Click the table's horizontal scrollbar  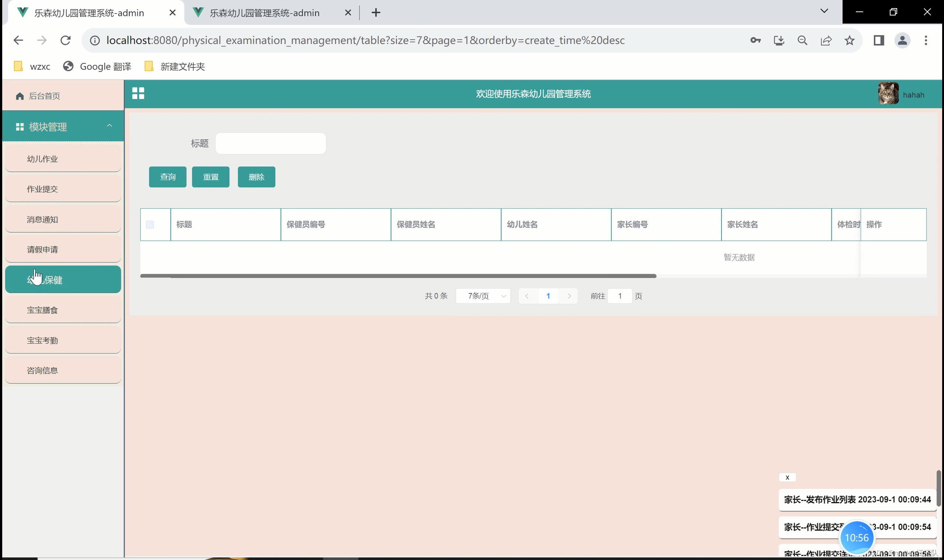pos(398,276)
